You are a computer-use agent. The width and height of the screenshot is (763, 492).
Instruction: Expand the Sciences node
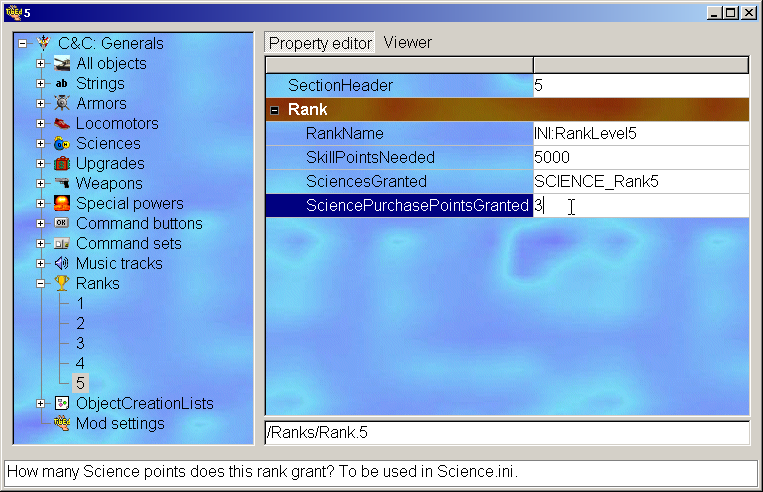pyautogui.click(x=40, y=143)
